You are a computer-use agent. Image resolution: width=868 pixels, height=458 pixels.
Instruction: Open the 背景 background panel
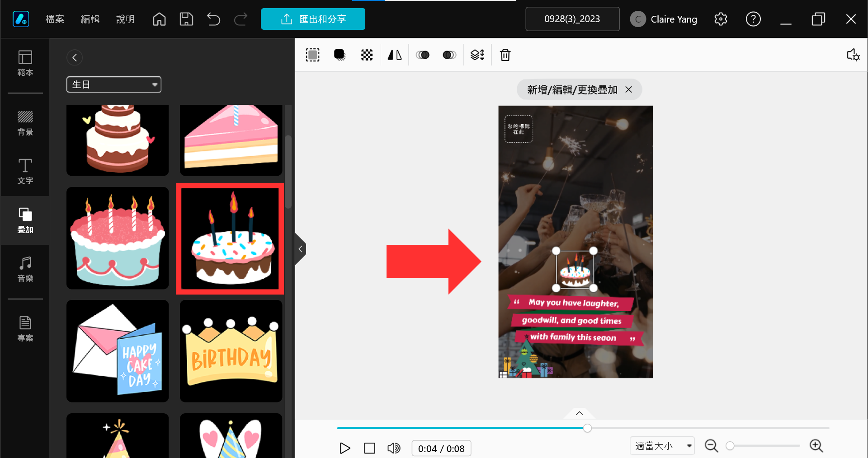point(25,123)
